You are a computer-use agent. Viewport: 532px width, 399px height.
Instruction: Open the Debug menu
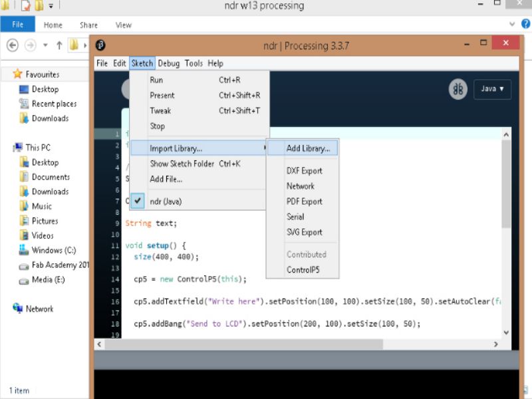tap(169, 63)
